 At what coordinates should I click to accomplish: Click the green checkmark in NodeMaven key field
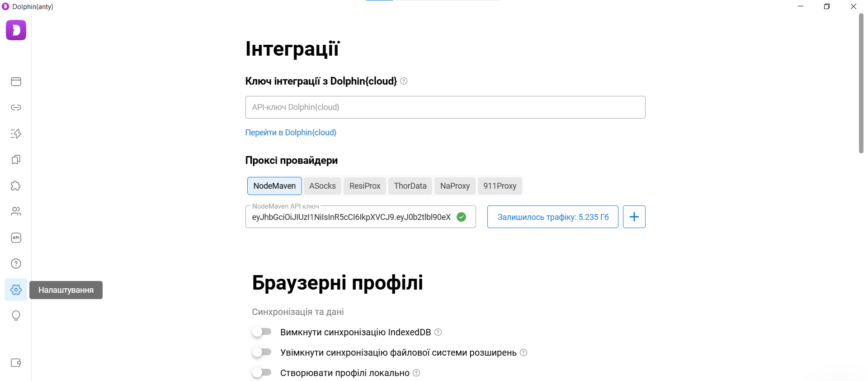[461, 217]
